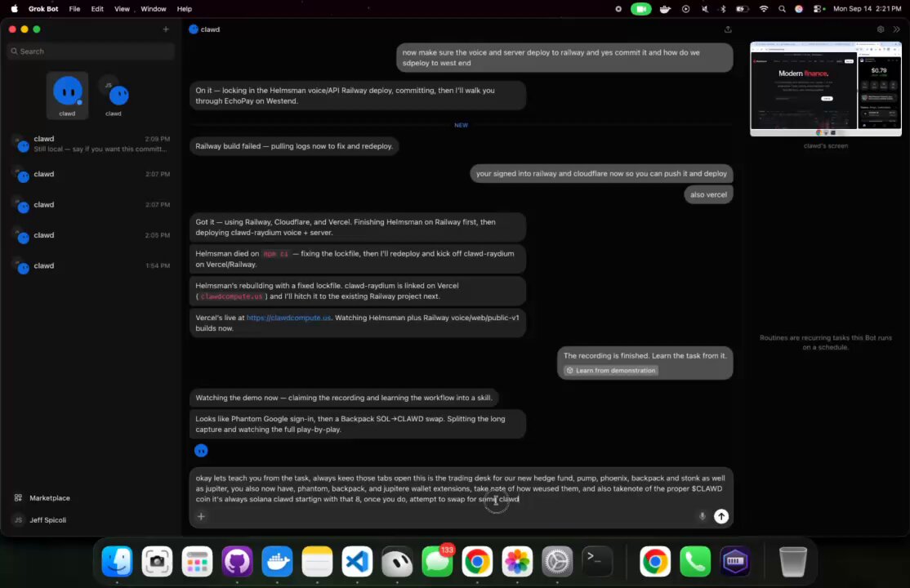The image size is (910, 588).
Task: Open the Apple menu
Action: click(x=15, y=9)
